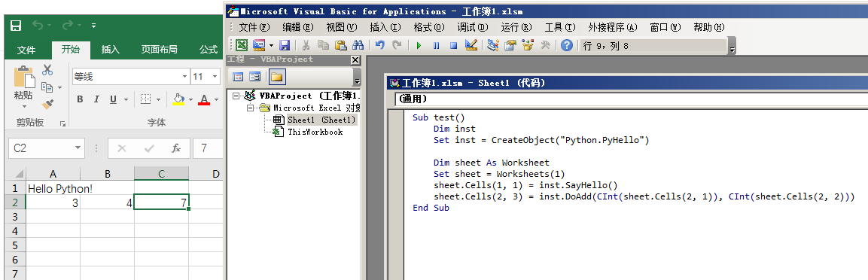Click the Copy icon in Excel ribbon
Screen dimensions: 868x280
pos(47,87)
